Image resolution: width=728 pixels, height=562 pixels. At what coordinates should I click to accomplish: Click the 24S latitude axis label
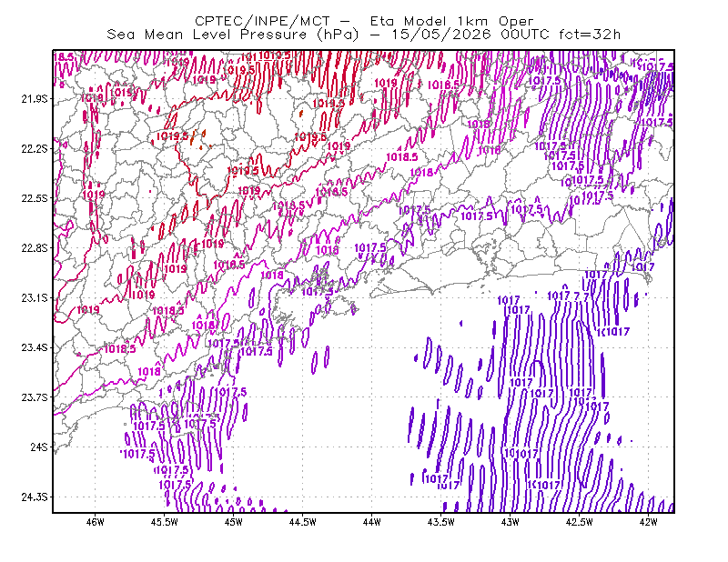[39, 447]
